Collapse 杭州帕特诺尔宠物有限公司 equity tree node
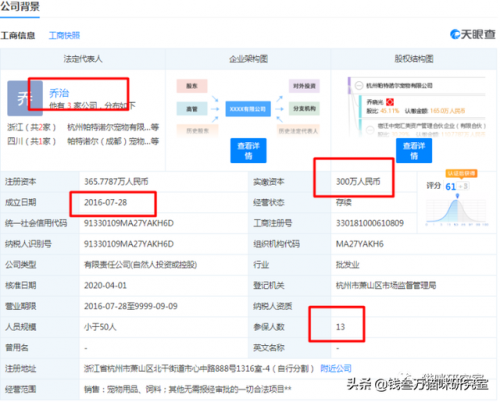The image size is (500, 402). [359, 85]
